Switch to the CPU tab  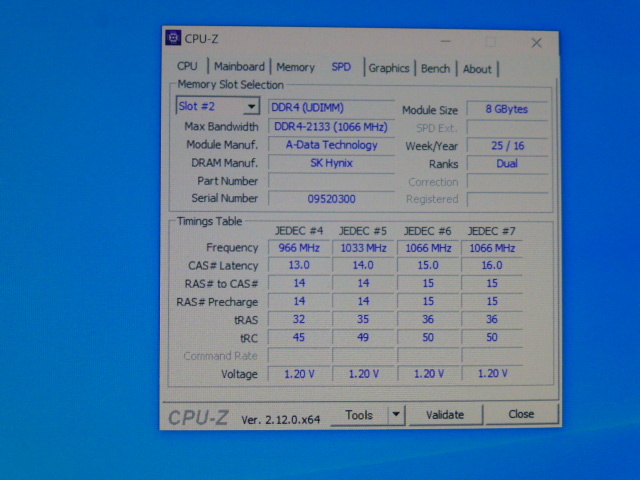point(187,66)
